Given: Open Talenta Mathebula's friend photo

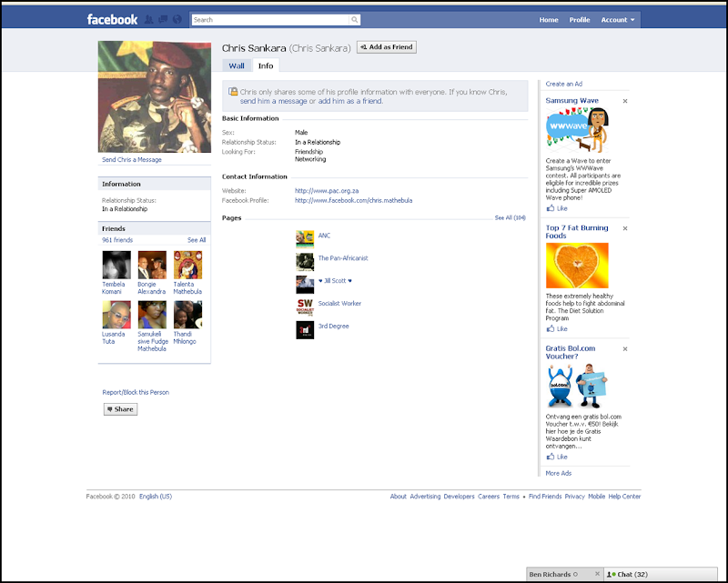Looking at the screenshot, I should tap(187, 265).
